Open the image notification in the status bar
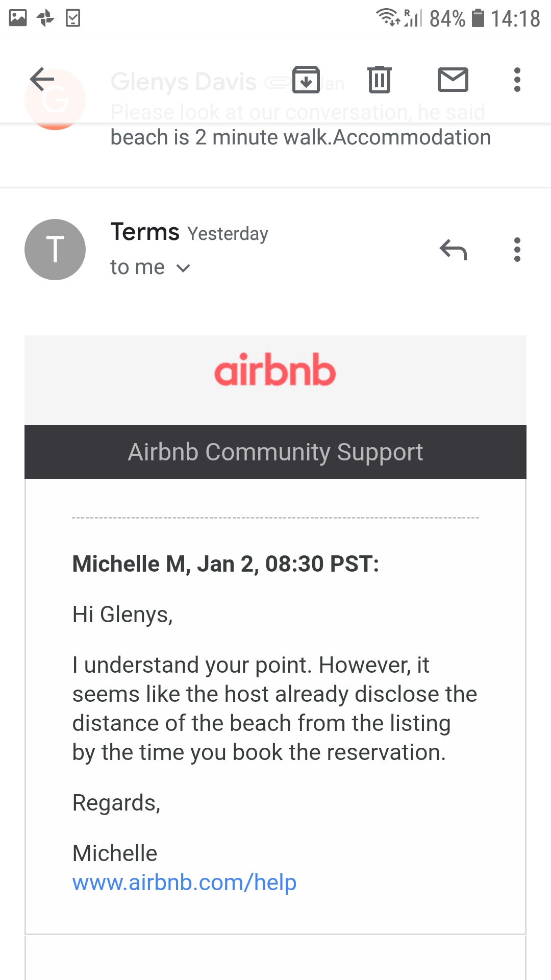 pyautogui.click(x=18, y=18)
